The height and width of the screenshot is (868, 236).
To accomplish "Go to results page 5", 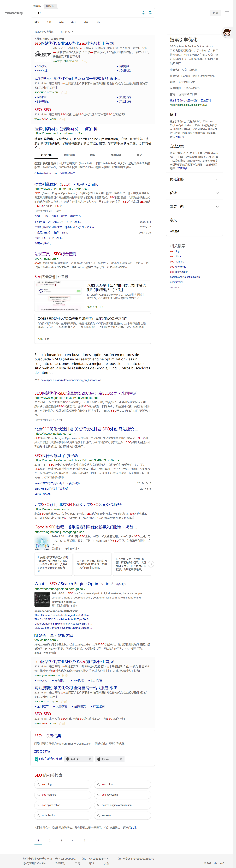I will tap(84, 840).
